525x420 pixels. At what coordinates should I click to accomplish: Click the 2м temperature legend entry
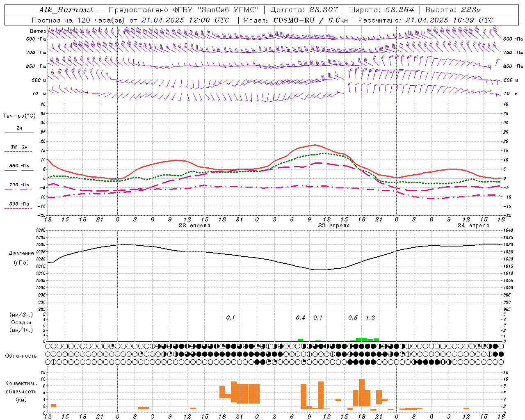point(19,128)
